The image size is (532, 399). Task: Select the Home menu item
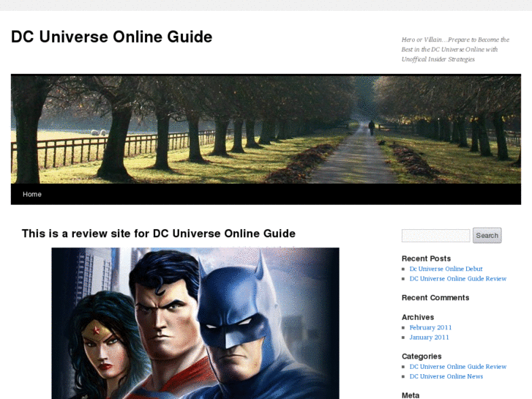point(32,194)
